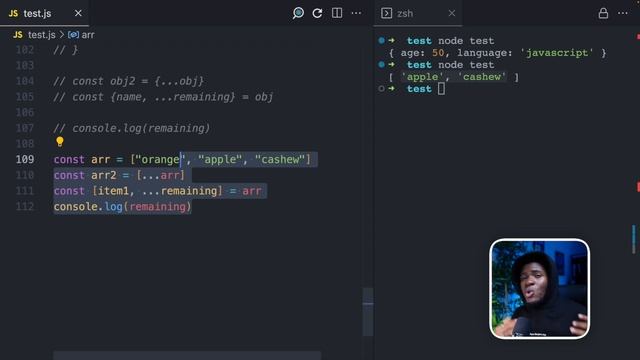Click the webcam video thumbnail overlay
Viewport: 640px width, 360px height.
point(539,289)
